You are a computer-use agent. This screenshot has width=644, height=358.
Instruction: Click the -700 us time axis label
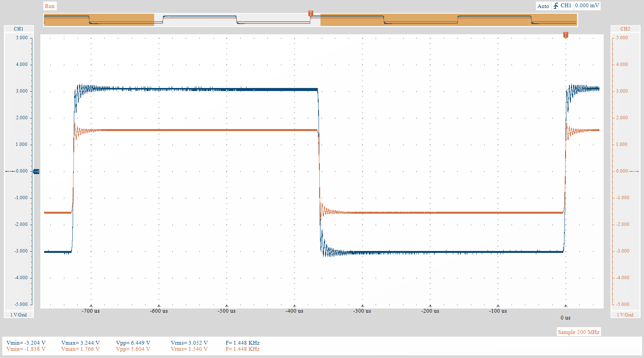91,311
